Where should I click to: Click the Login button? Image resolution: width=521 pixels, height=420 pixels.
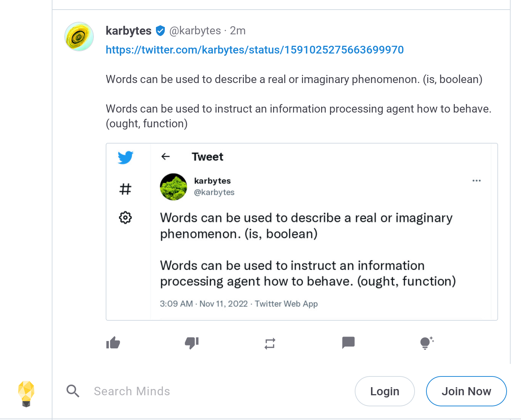tap(385, 391)
